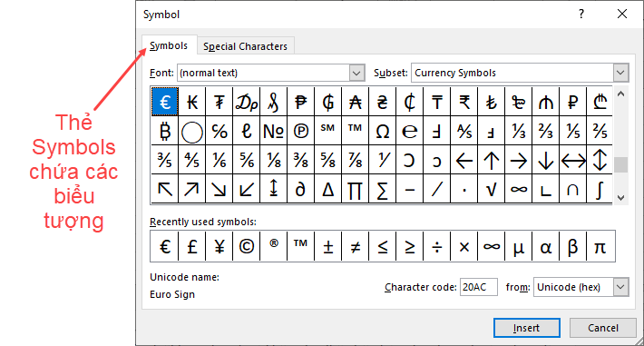Choose the registered ® sign in recently used
This screenshot has width=644, height=346.
point(274,246)
